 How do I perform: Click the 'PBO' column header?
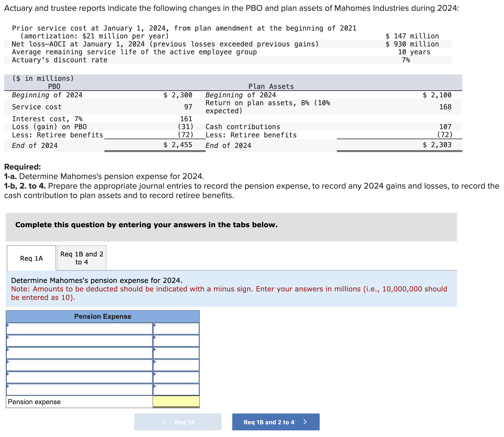[54, 87]
